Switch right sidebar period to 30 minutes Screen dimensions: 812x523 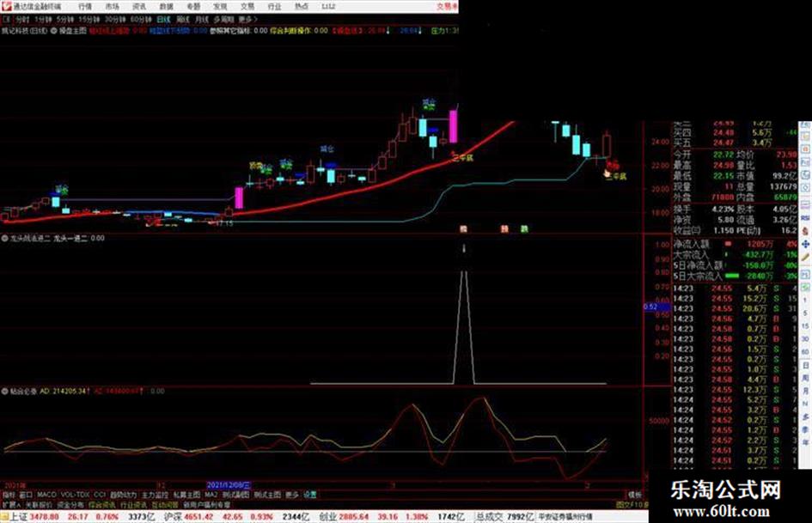(805, 339)
